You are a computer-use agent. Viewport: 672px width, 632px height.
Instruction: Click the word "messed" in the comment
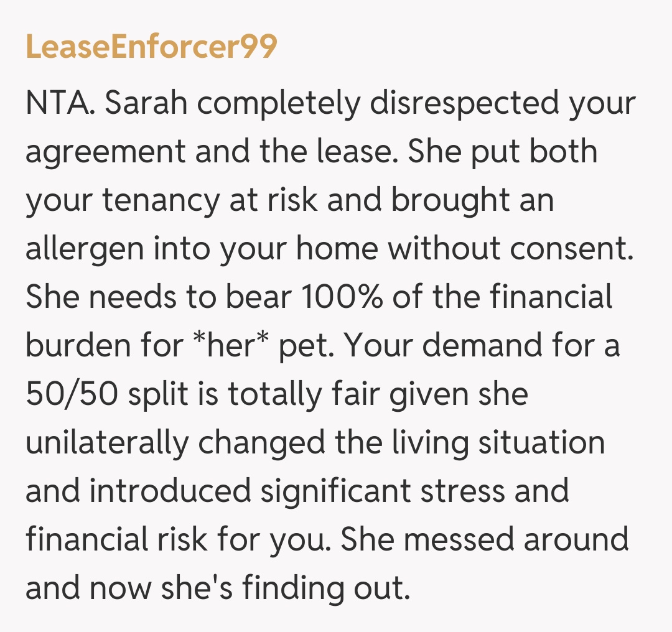coord(459,539)
